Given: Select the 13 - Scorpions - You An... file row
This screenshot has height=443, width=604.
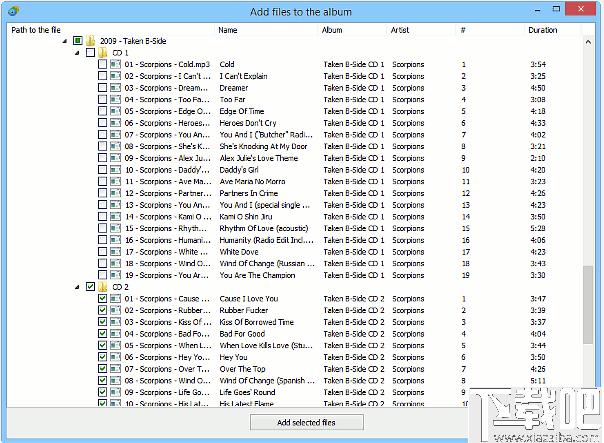Looking at the screenshot, I should [168, 205].
